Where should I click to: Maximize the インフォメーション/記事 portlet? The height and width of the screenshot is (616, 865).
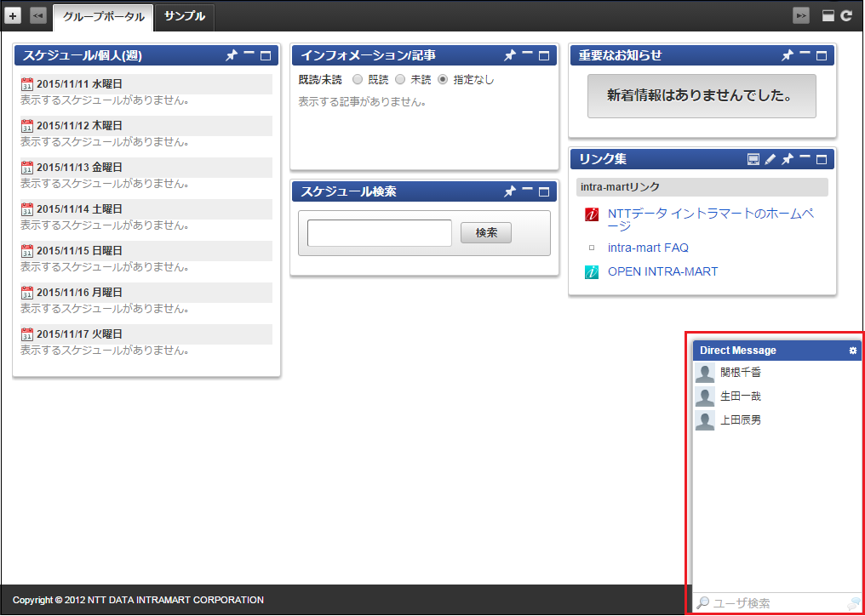pos(544,55)
